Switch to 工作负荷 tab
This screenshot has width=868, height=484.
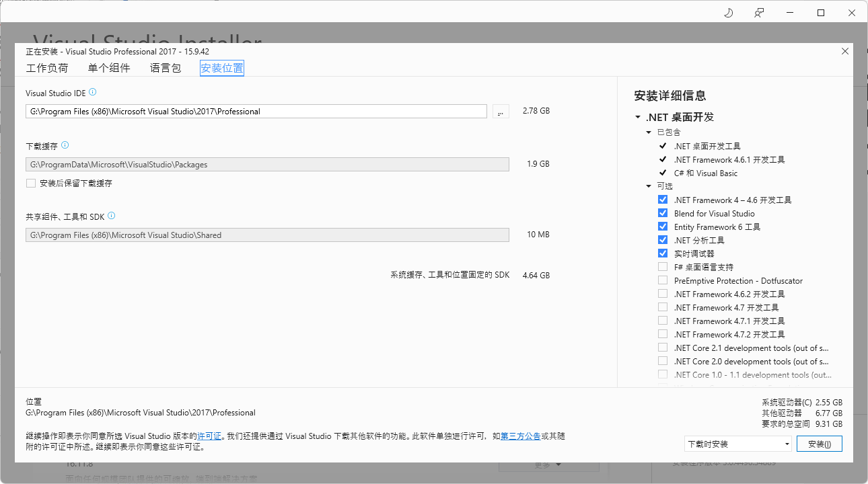point(47,68)
